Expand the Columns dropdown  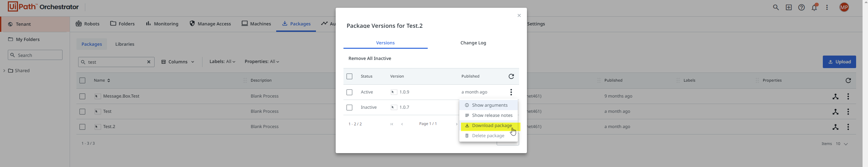click(x=178, y=62)
